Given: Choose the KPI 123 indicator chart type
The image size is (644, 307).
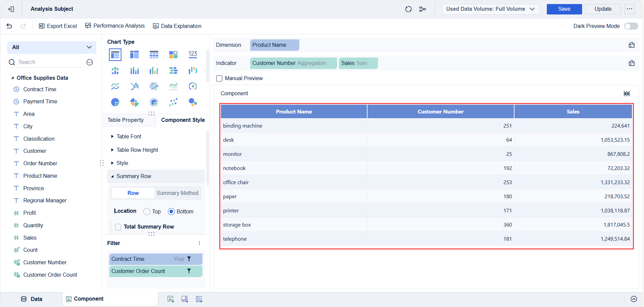Looking at the screenshot, I should (193, 54).
